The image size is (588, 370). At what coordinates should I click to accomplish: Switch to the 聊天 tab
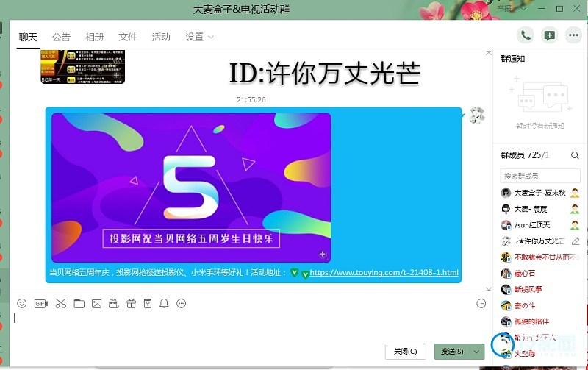[28, 37]
